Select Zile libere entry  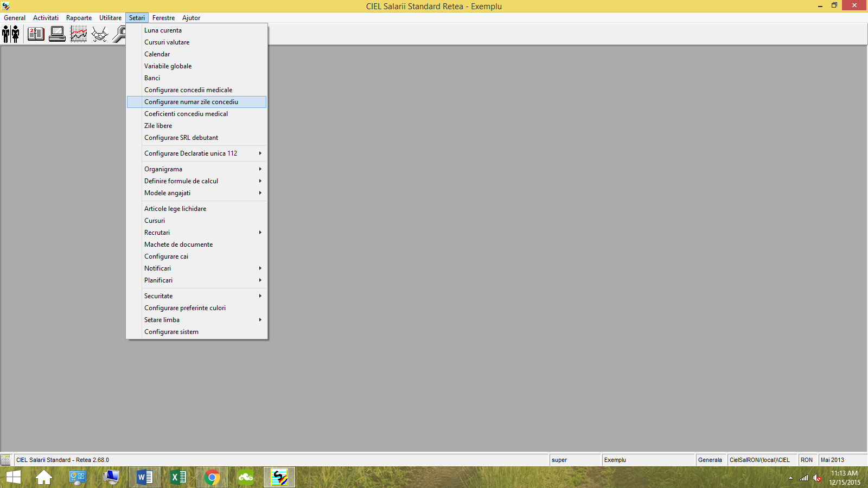(x=196, y=126)
